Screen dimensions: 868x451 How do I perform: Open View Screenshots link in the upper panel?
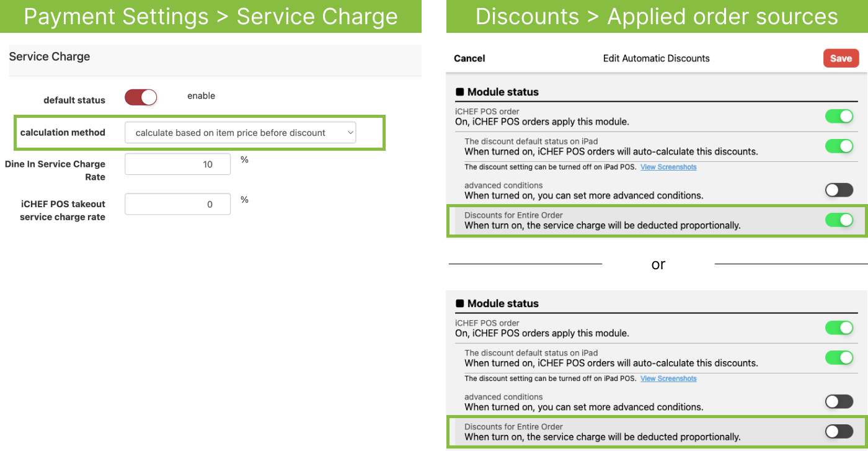(668, 167)
